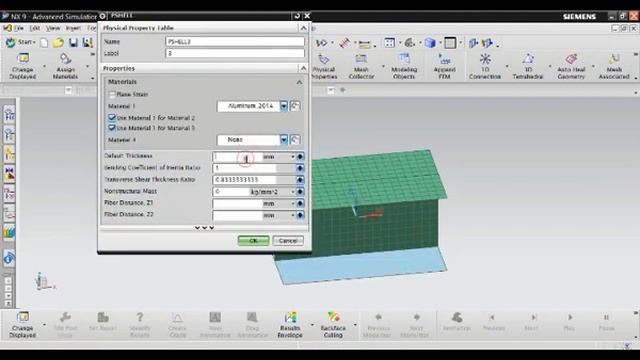Click the Open folder icon
The height and width of the screenshot is (360, 640).
[x=58, y=42]
